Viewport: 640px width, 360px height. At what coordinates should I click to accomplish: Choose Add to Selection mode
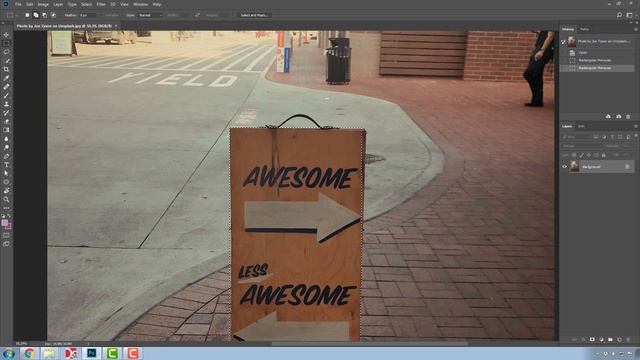pyautogui.click(x=36, y=15)
